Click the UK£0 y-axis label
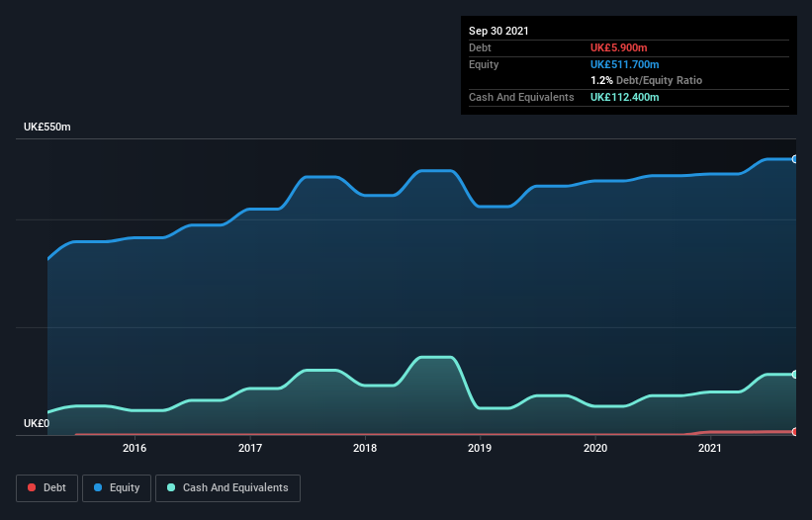Viewport: 812px width, 520px height. (37, 423)
